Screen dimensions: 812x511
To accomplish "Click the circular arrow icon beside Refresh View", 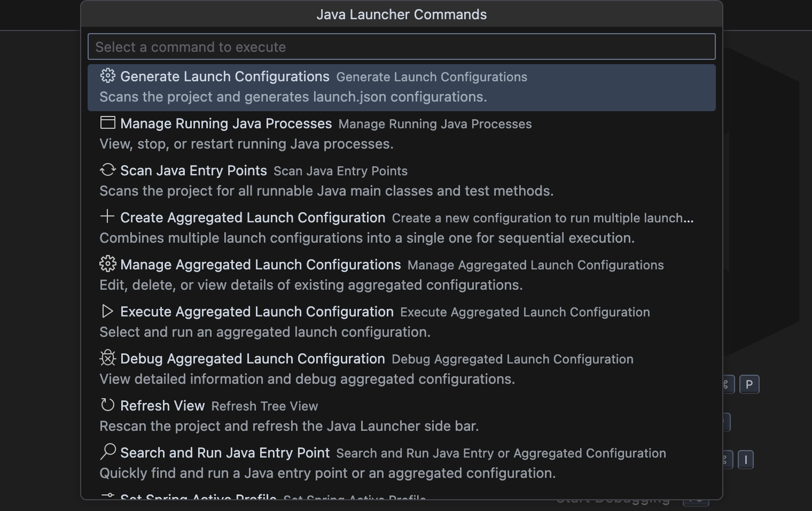I will (107, 405).
